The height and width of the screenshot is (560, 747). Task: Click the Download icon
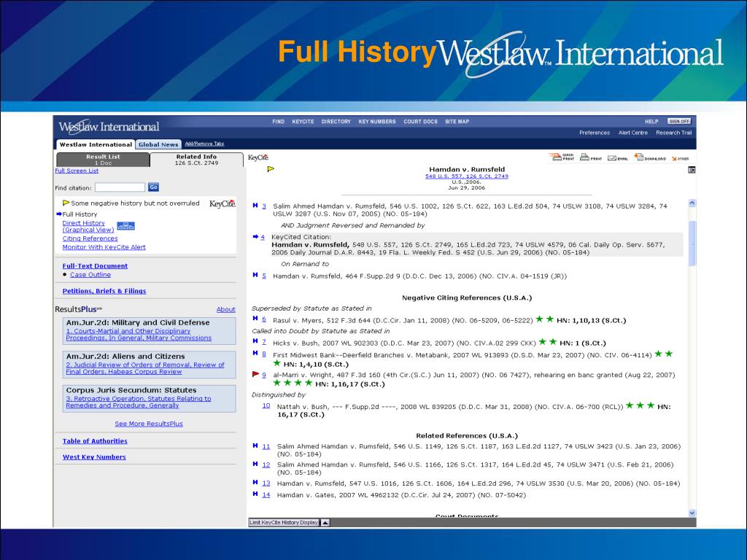[650, 157]
